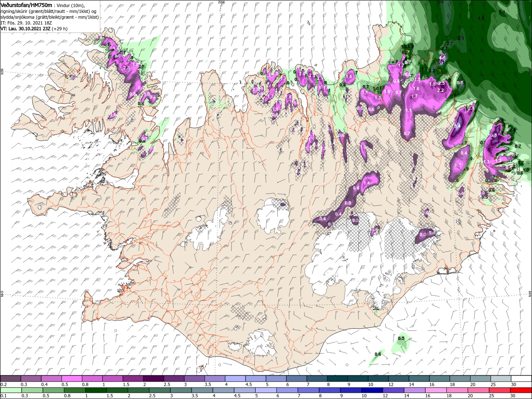Click upper snow scale pink swatch labeled 0.5
The image size is (532, 399).
pyautogui.click(x=71, y=379)
